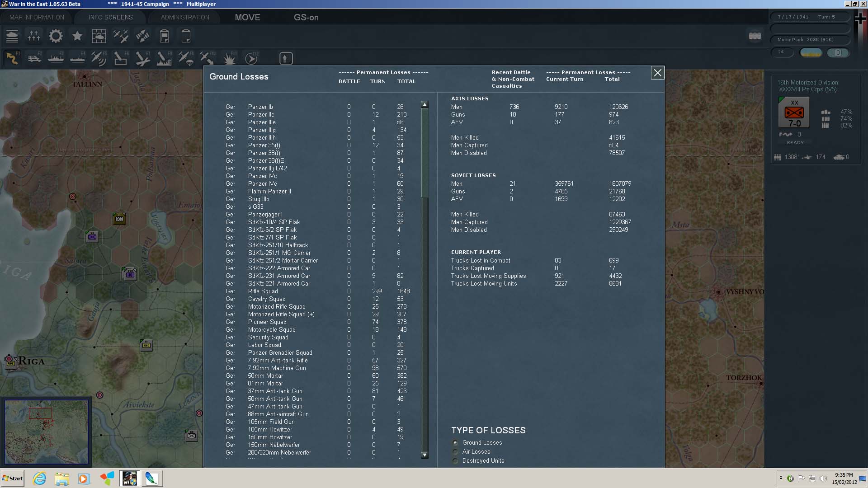This screenshot has width=868, height=488.
Task: Select the F1 move mode icon
Action: coord(12,58)
